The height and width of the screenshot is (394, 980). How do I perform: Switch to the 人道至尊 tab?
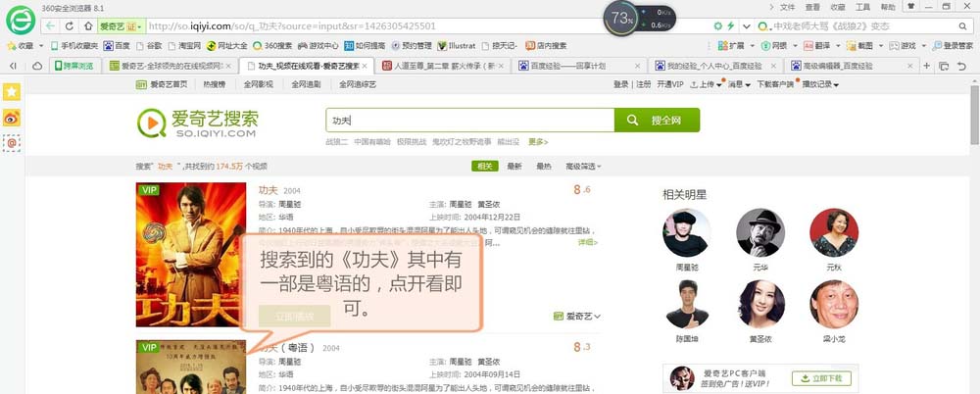[x=443, y=66]
